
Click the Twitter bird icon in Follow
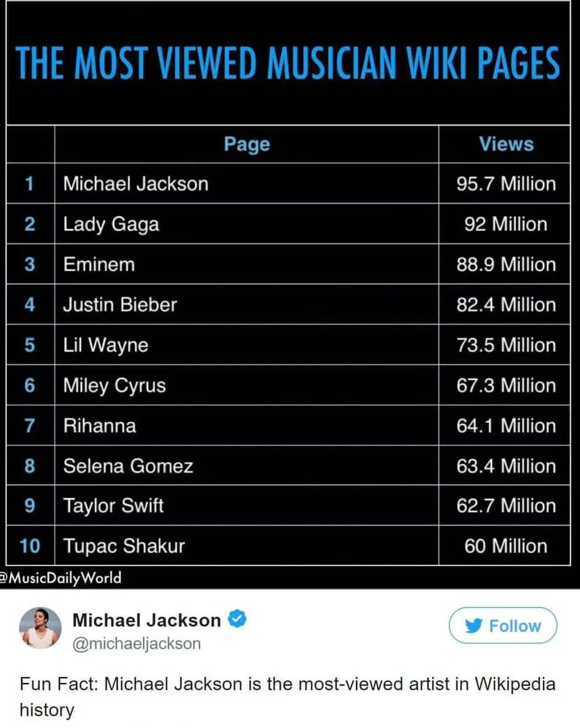(474, 626)
